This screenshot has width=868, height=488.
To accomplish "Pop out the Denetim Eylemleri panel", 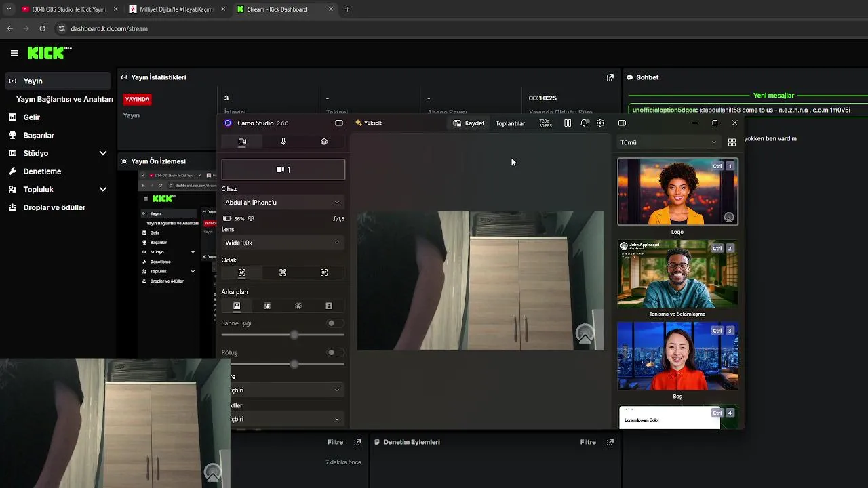I will tap(610, 442).
